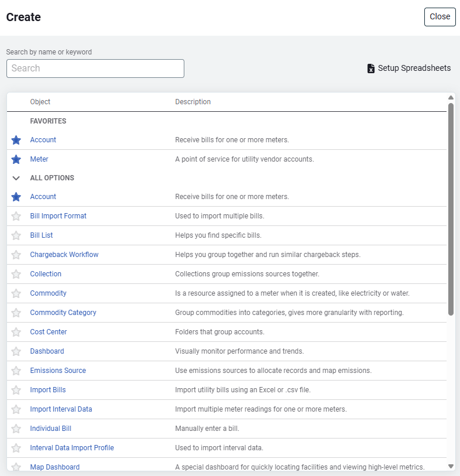Click the vertical scrollbar thumb
The width and height of the screenshot is (460, 476).
pos(451,209)
